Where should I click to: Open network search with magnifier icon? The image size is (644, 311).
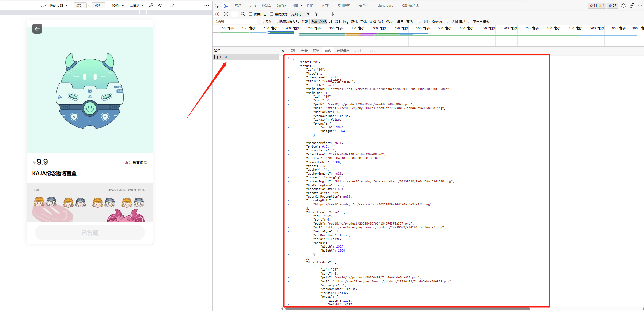[x=243, y=14]
